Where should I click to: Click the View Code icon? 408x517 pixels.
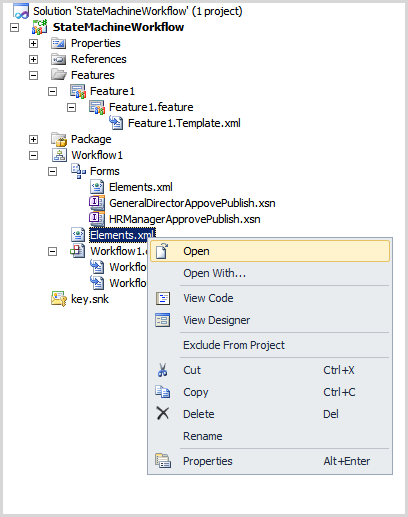(x=163, y=298)
